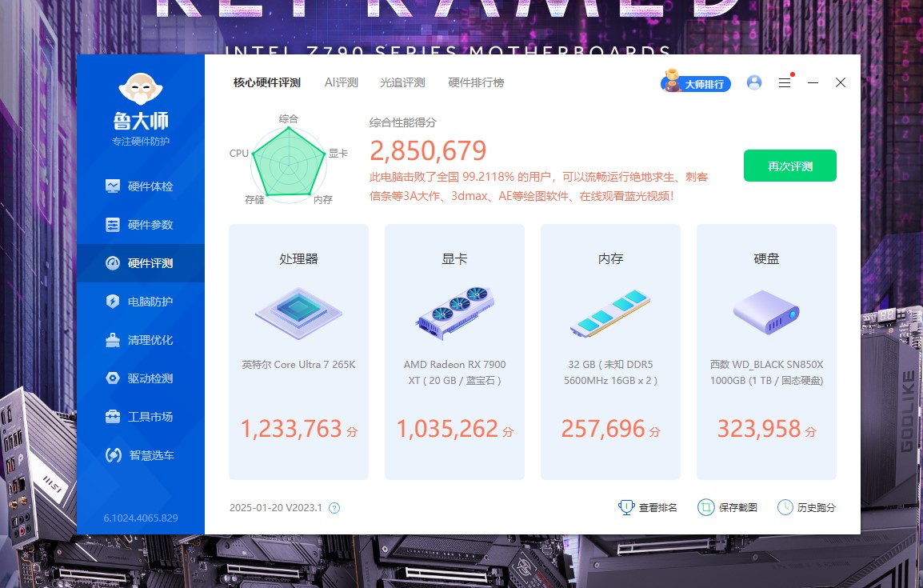Click processor score 1,233,763

[291, 429]
